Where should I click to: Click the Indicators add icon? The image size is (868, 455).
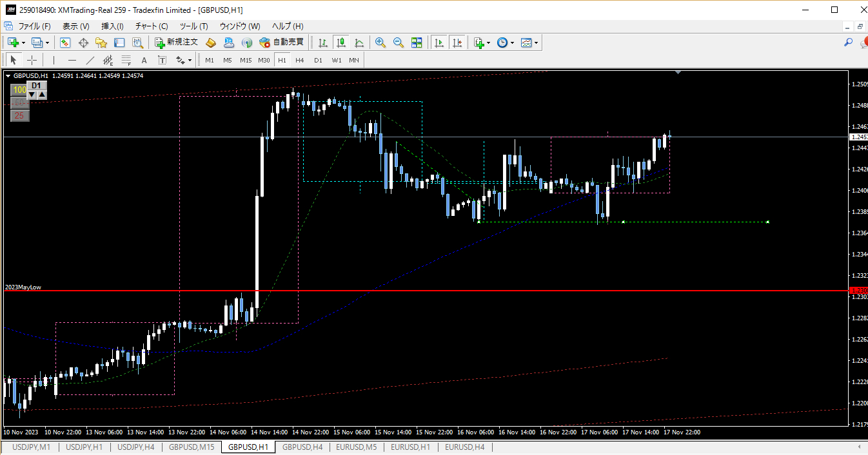point(478,43)
